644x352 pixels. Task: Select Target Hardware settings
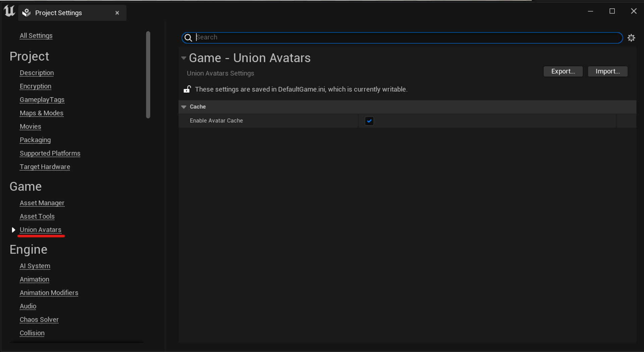(45, 167)
